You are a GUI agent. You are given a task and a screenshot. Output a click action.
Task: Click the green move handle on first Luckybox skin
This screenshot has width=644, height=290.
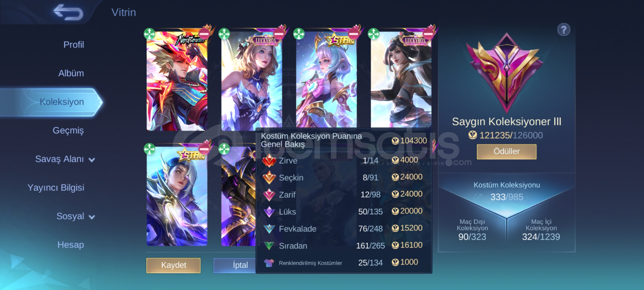pos(224,34)
